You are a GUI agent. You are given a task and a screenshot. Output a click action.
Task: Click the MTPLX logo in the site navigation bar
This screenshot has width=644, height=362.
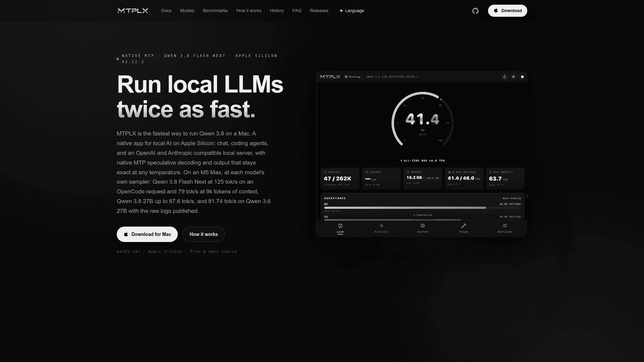click(133, 11)
